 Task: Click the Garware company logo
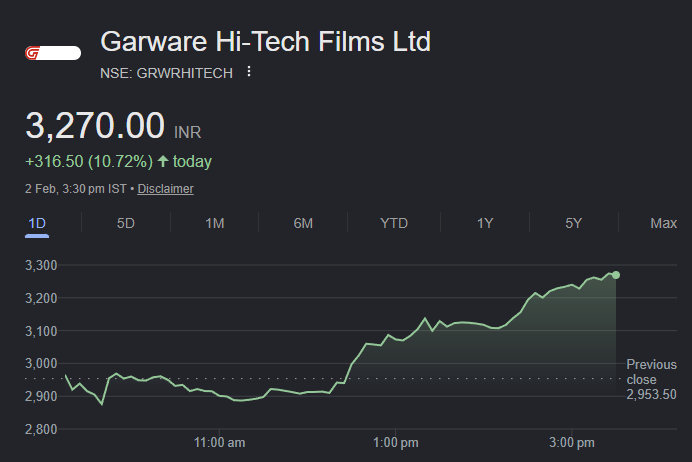53,53
